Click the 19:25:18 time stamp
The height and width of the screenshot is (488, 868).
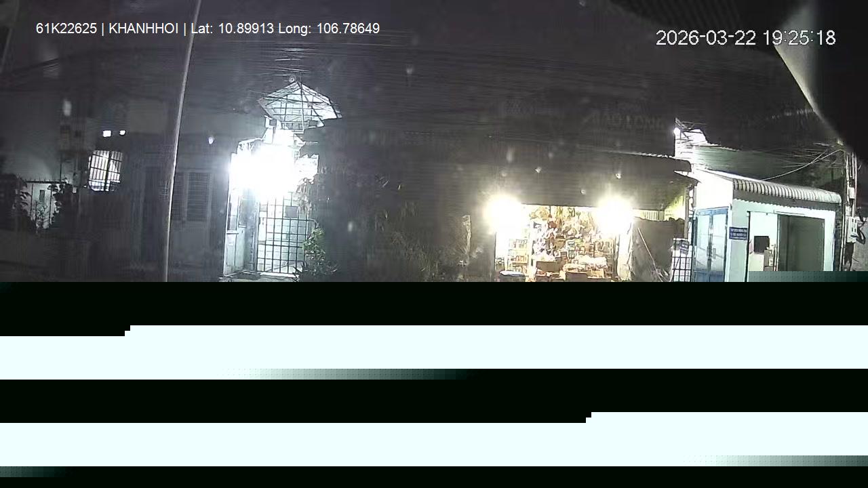point(799,38)
